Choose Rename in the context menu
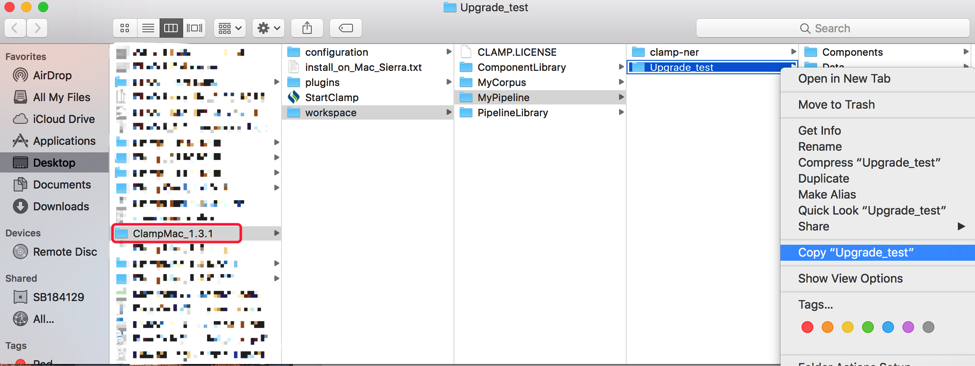Viewport: 975px width, 366px height. click(x=820, y=147)
